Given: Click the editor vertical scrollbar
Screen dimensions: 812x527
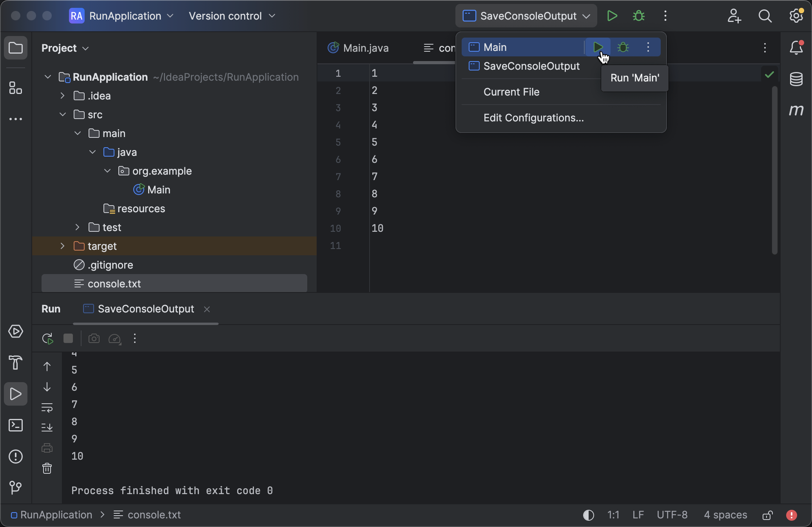Looking at the screenshot, I should pos(774,170).
